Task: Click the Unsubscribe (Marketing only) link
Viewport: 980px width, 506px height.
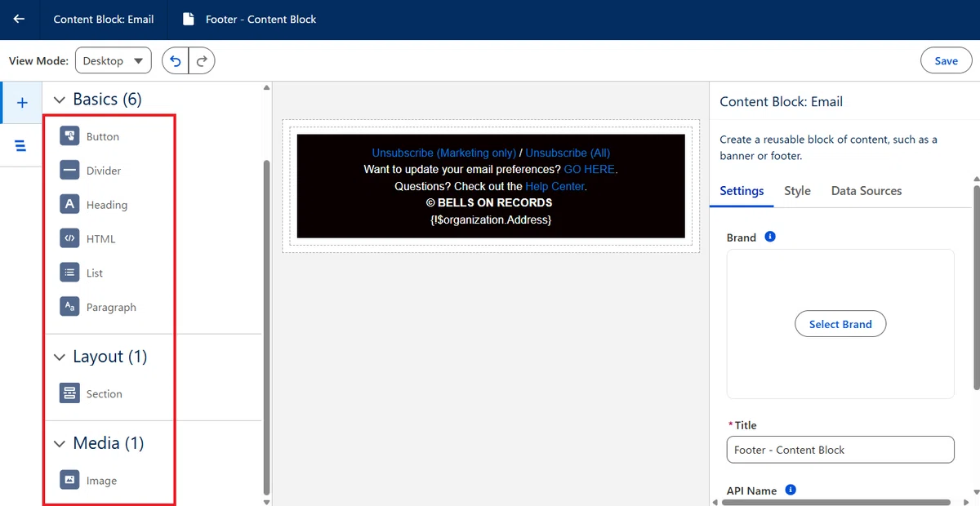Action: click(x=444, y=153)
